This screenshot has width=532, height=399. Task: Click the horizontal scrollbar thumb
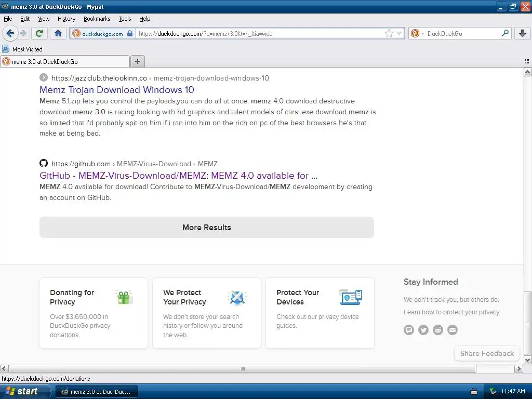click(243, 368)
